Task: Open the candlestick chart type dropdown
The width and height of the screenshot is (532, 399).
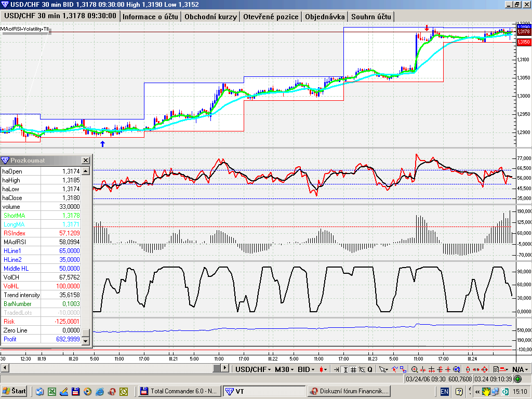Action: [x=323, y=369]
